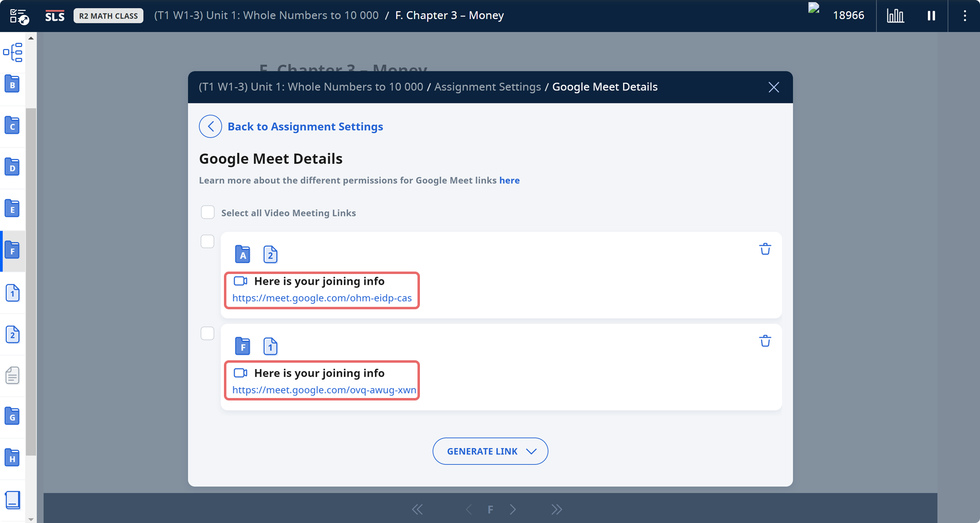The width and height of the screenshot is (980, 523).
Task: Go back via 'Back to Assignment Settings'
Action: [x=305, y=126]
